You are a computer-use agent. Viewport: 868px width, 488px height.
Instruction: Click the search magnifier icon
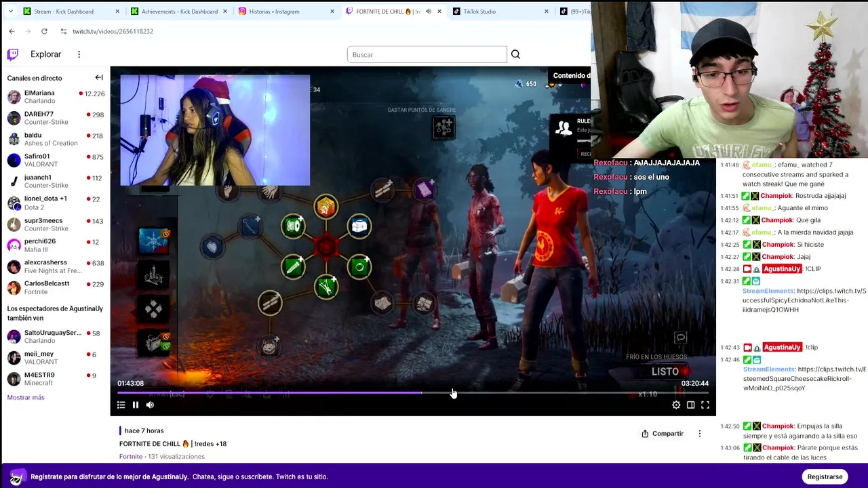point(515,54)
